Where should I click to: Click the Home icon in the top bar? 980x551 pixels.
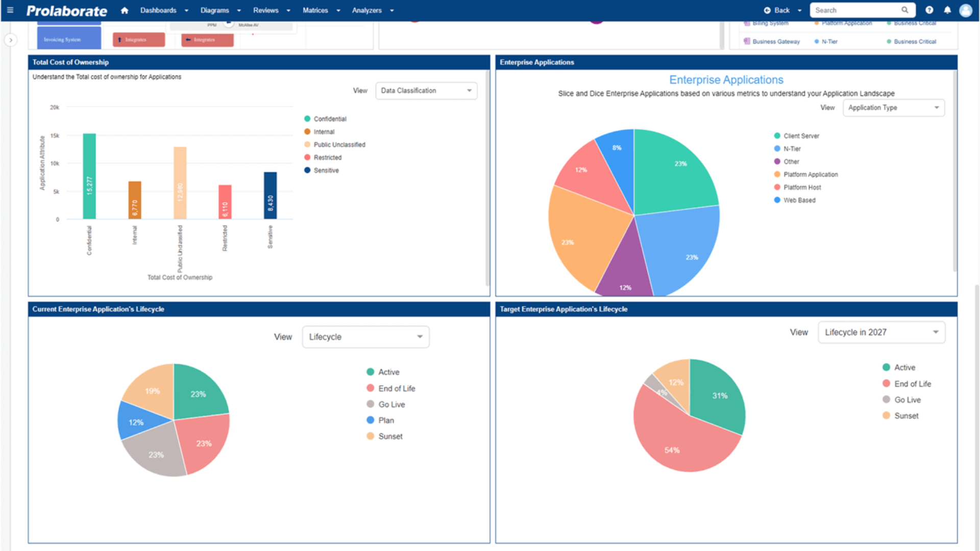[125, 10]
